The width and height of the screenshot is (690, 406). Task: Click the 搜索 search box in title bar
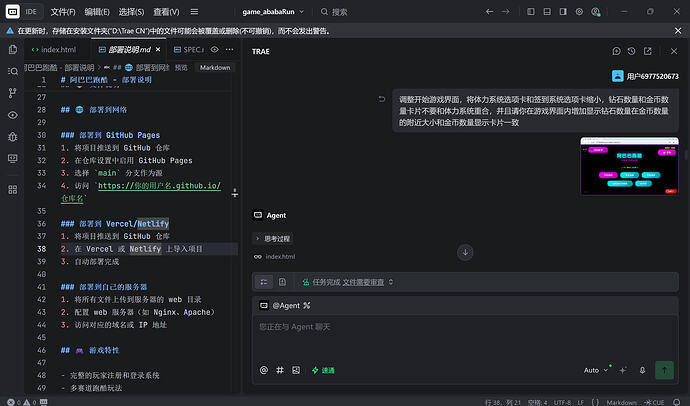334,12
